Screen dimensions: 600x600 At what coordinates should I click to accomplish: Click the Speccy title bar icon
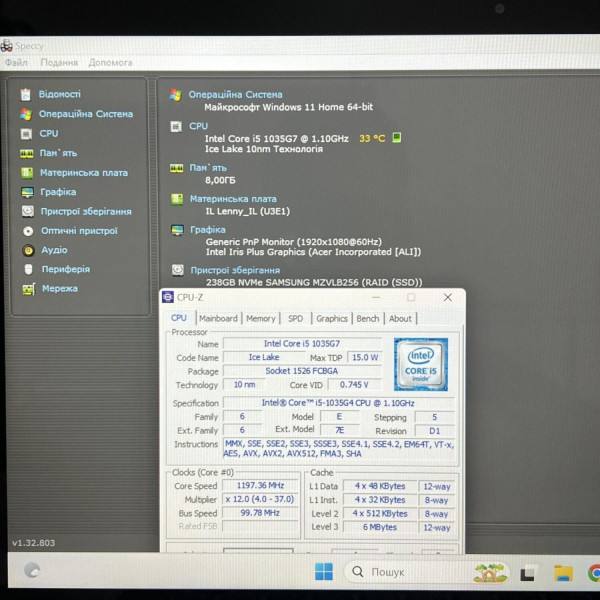tap(7, 46)
